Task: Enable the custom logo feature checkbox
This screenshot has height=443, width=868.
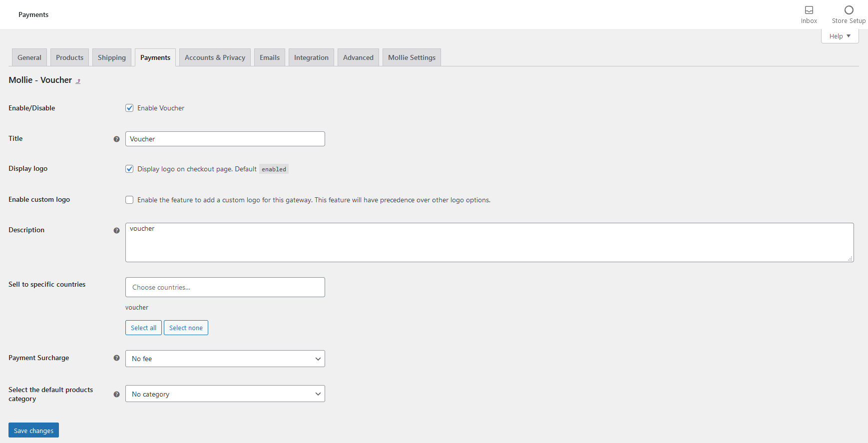Action: [129, 200]
